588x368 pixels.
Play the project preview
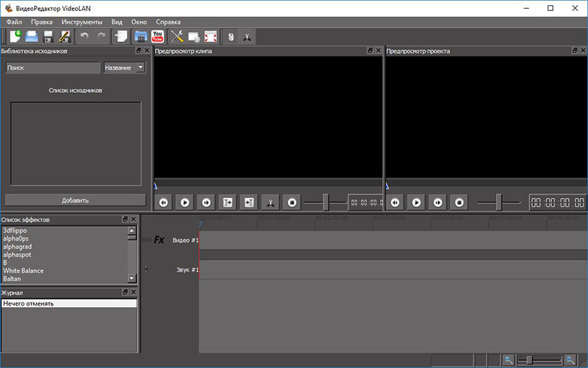pos(416,202)
